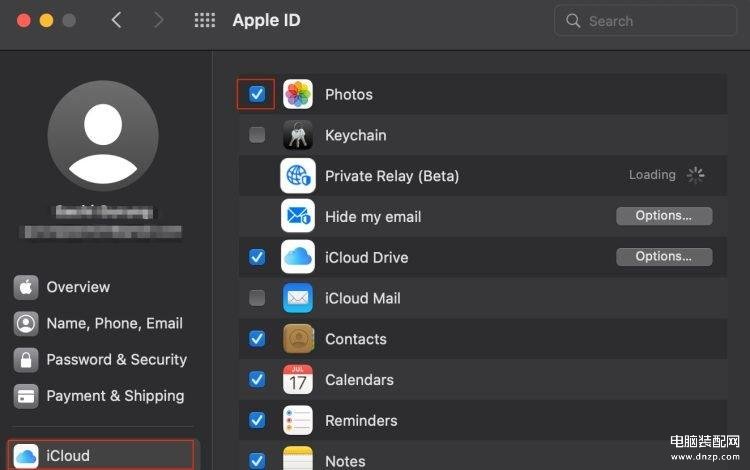The height and width of the screenshot is (470, 750).
Task: Click the Calendars icon
Action: tap(298, 380)
